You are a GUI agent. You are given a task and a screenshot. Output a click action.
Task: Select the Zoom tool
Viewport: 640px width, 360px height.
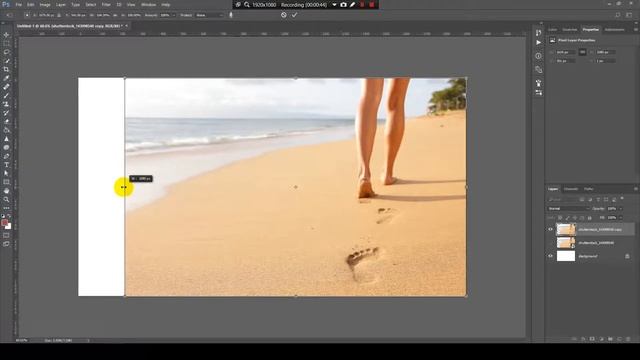6,200
